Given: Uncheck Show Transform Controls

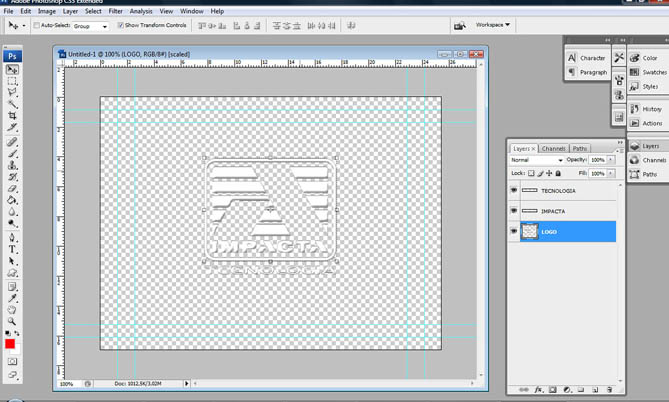Looking at the screenshot, I should point(121,26).
